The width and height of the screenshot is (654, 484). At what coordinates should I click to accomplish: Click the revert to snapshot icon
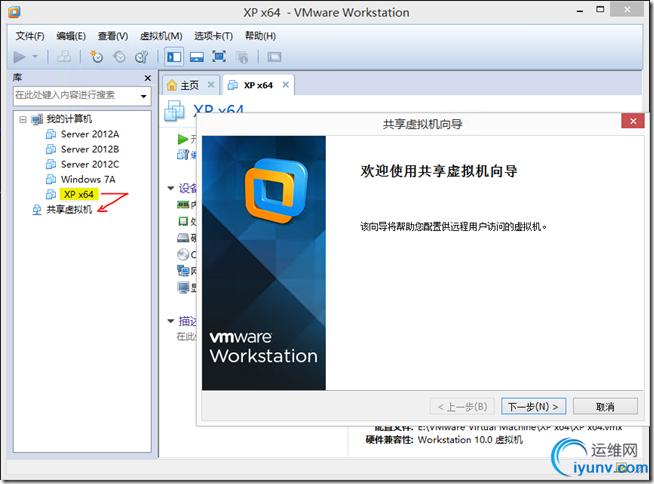[119, 56]
